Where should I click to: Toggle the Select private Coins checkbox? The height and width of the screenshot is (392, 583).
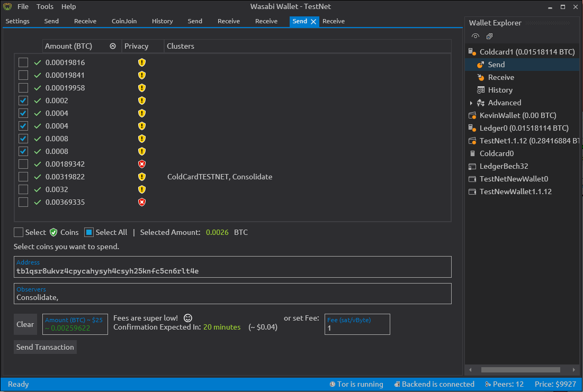tap(18, 232)
